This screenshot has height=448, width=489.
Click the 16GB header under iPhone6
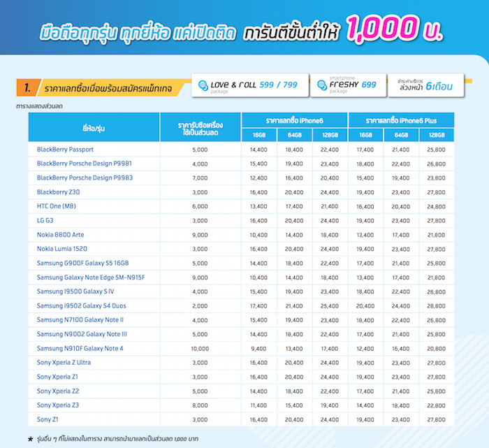259,135
